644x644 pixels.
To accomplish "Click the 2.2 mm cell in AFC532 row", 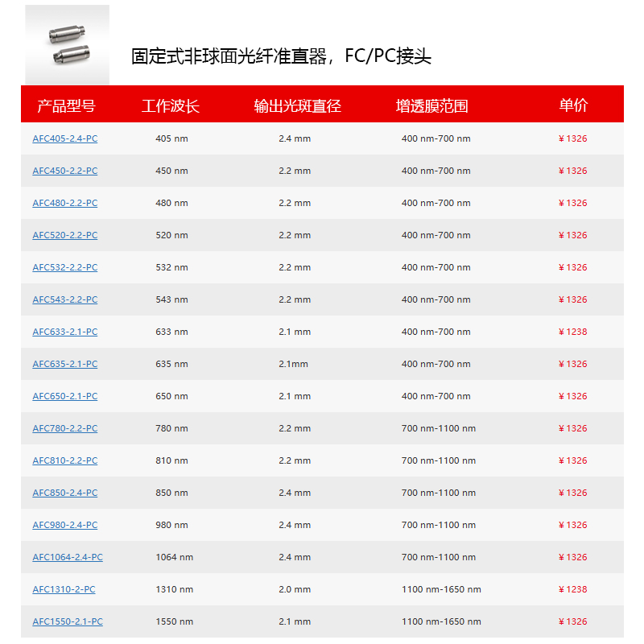I will (295, 267).
